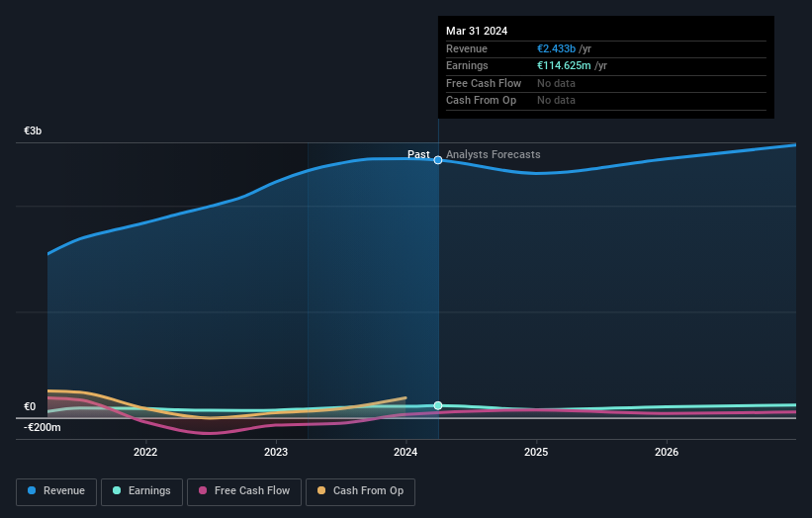Image resolution: width=812 pixels, height=518 pixels.
Task: Select the earnings data point at Mar 2024
Action: [x=438, y=405]
